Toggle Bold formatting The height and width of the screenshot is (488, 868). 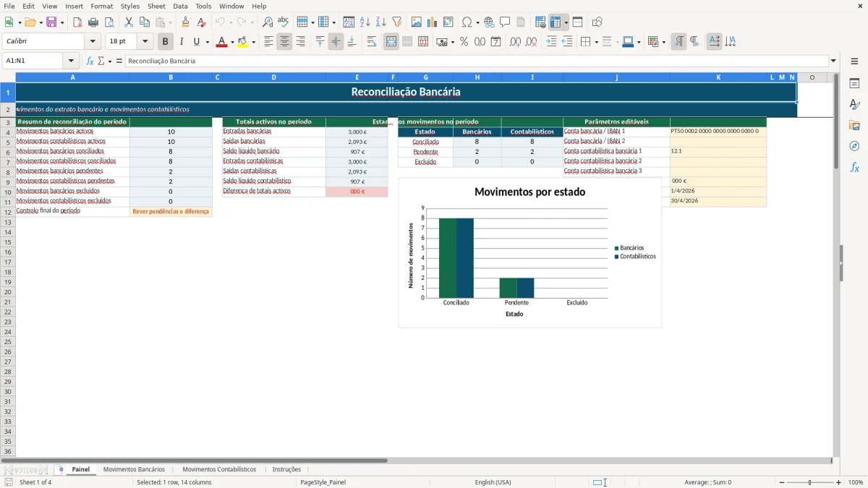pyautogui.click(x=166, y=42)
